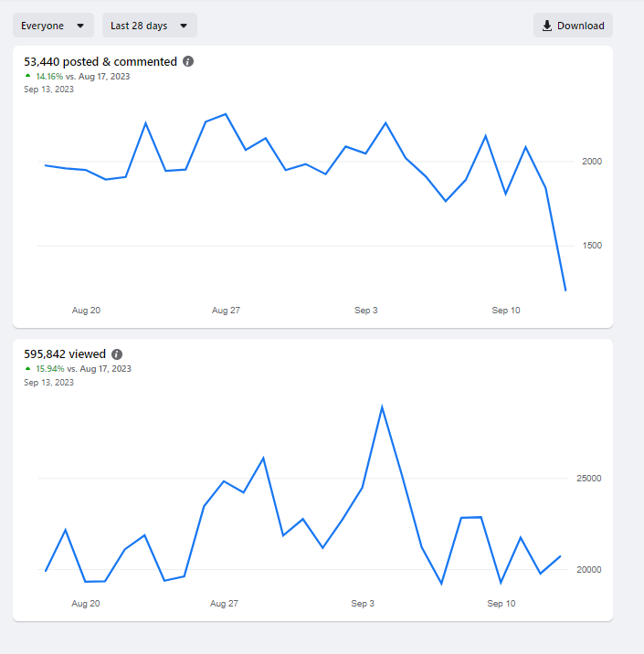Click the 2000 y-axis label

(592, 162)
